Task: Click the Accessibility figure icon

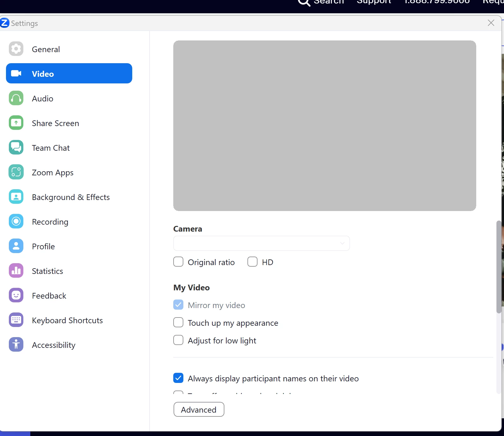Action: (16, 345)
